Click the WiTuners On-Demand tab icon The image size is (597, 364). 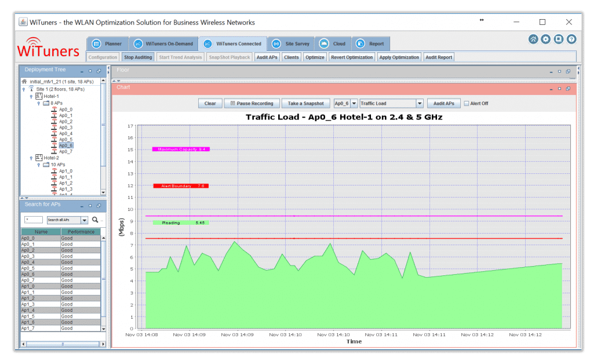[138, 44]
